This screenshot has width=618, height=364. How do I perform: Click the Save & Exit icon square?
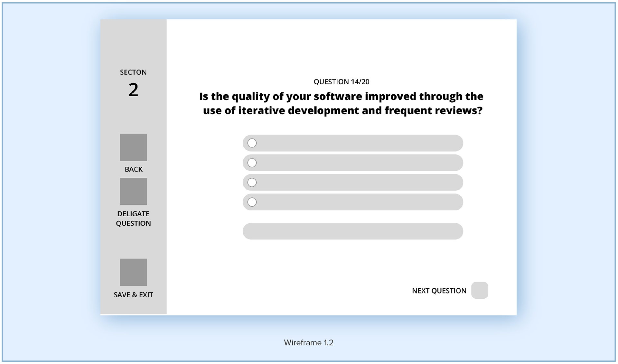tap(133, 272)
